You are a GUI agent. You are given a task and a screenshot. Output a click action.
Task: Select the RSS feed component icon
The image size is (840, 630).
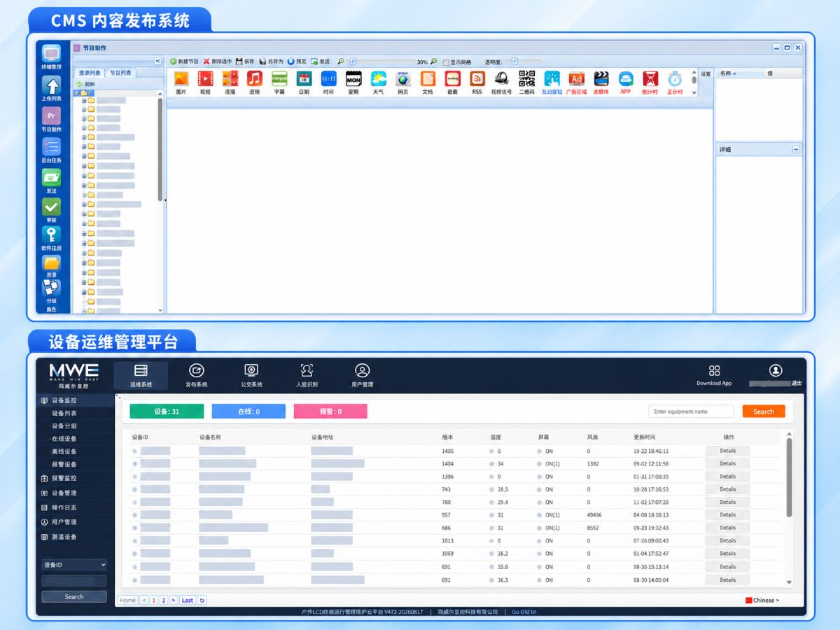pos(477,82)
